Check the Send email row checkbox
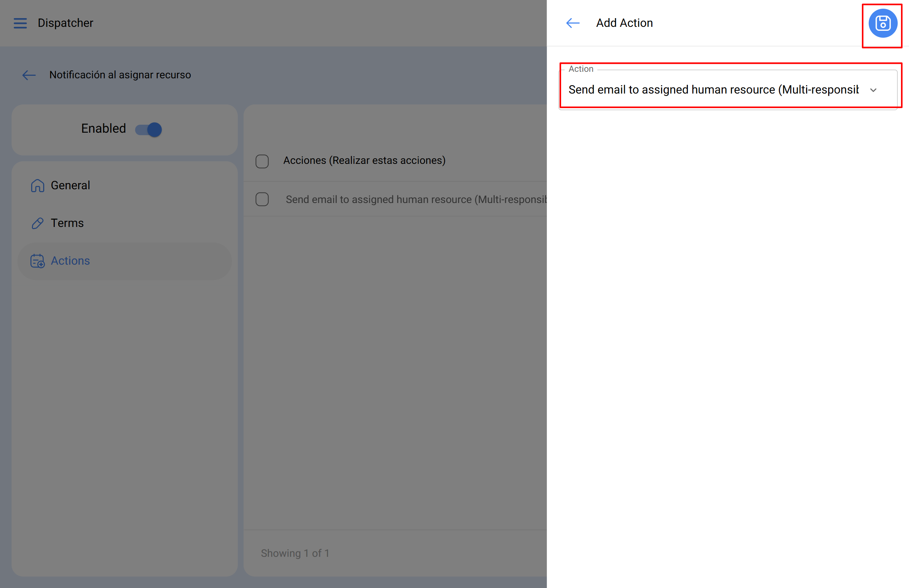Screen dimensions: 909x588 click(262, 199)
